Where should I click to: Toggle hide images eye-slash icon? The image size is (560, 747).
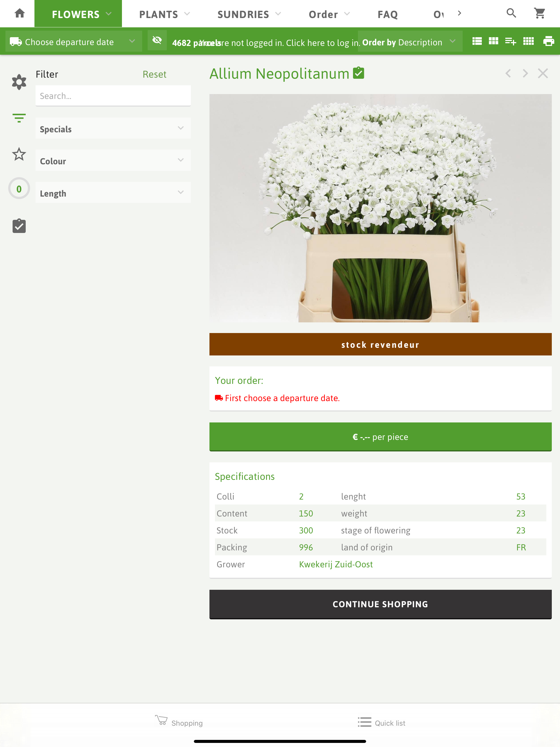click(x=157, y=40)
